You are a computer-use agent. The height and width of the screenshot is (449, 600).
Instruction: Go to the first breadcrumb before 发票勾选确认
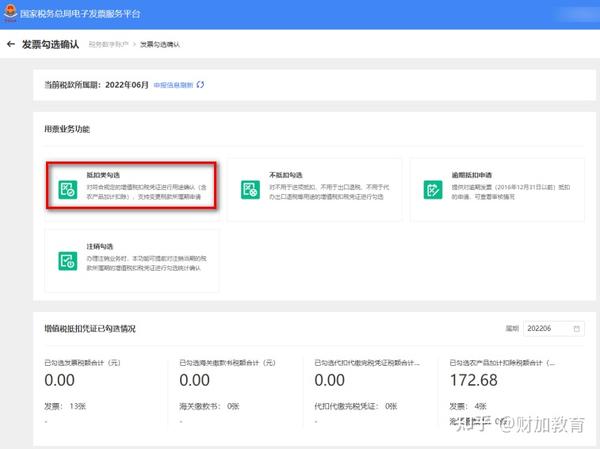click(x=108, y=44)
